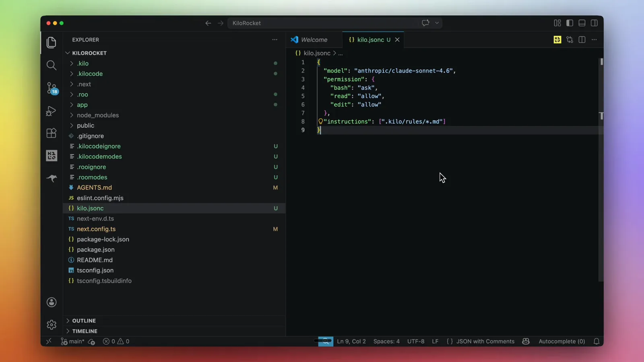
Task: Open the Run and Debug view
Action: click(x=51, y=111)
